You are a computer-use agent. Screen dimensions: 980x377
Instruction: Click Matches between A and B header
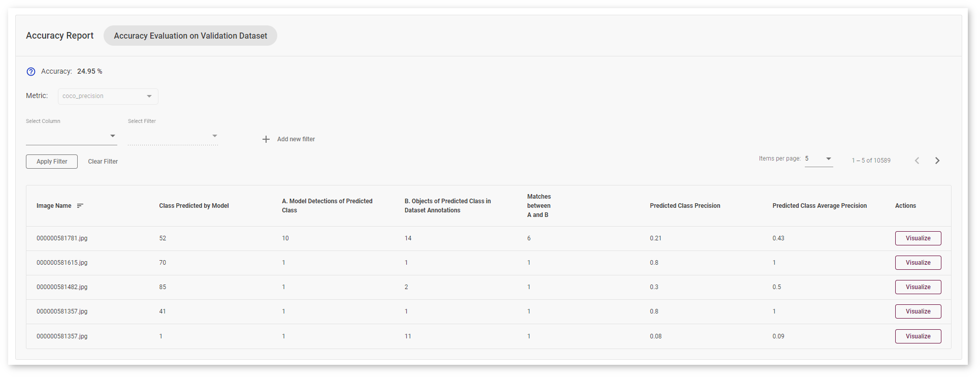click(x=539, y=206)
